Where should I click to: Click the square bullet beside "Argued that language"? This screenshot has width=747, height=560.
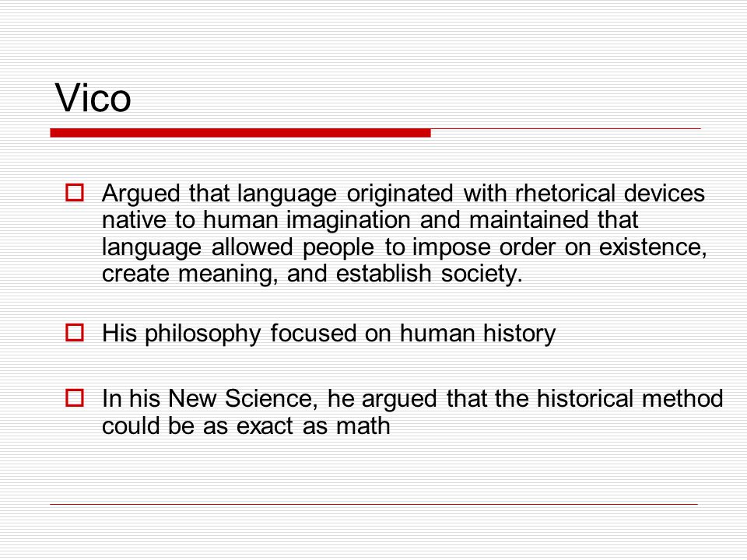(75, 193)
